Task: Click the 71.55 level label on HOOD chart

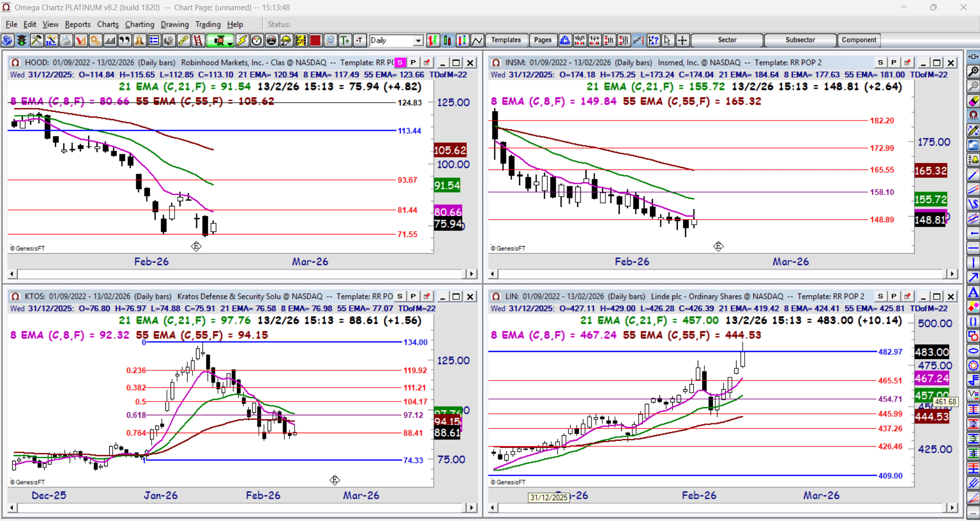Action: tap(407, 234)
